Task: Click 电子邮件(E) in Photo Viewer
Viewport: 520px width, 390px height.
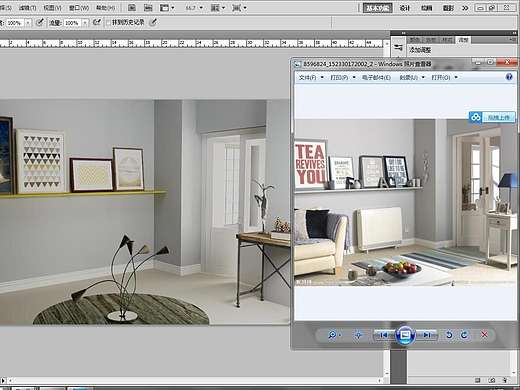Action: [376, 77]
